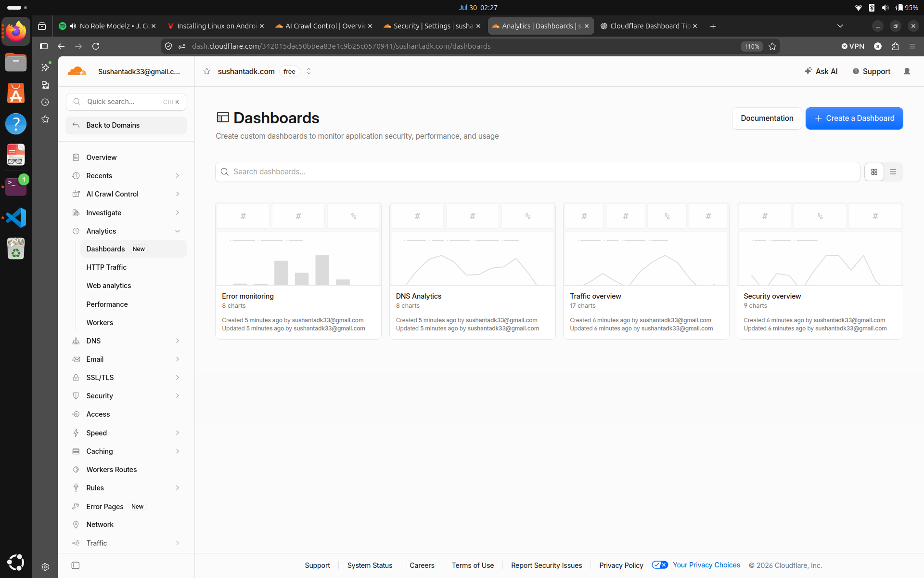Click Create a Dashboard button
924x578 pixels.
coord(854,118)
